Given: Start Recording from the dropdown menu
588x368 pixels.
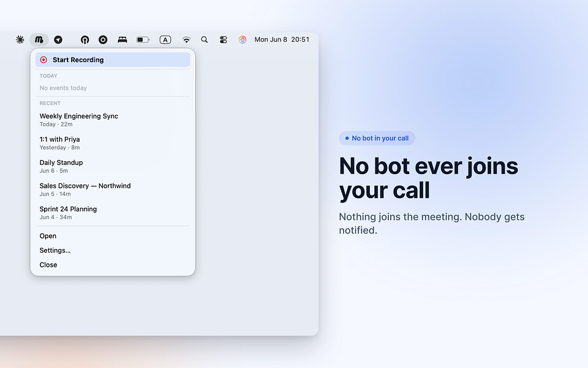Looking at the screenshot, I should pos(113,59).
